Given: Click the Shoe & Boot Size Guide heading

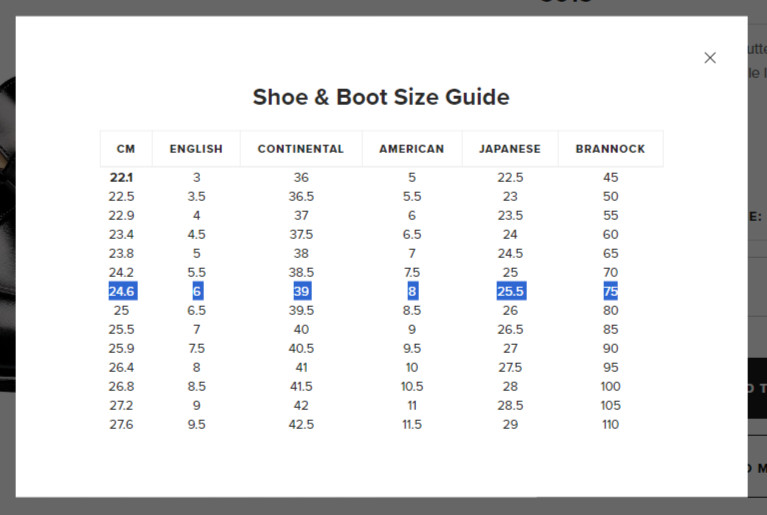Looking at the screenshot, I should [381, 97].
